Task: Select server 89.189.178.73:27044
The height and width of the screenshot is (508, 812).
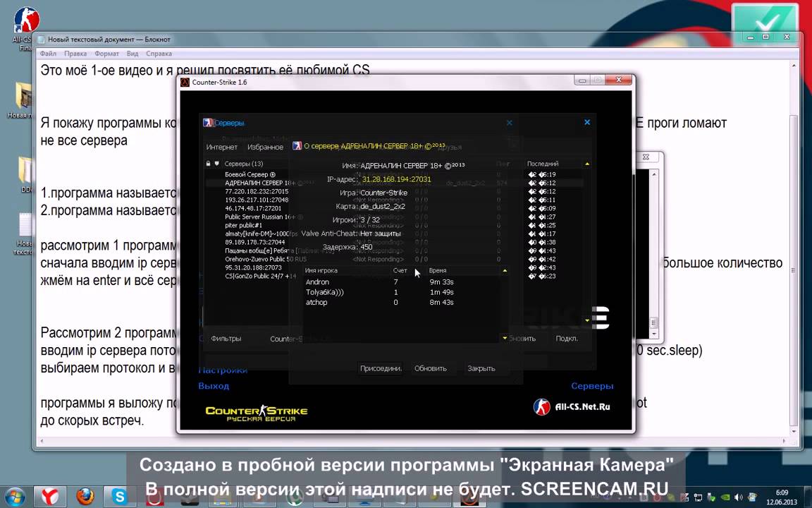Action: [x=254, y=242]
